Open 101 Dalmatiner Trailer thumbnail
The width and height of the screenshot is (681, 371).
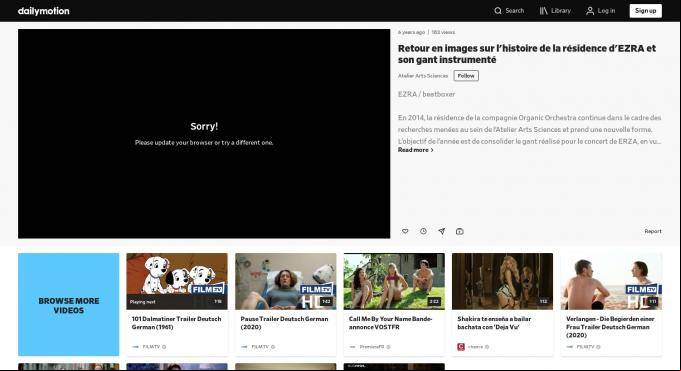tap(177, 282)
